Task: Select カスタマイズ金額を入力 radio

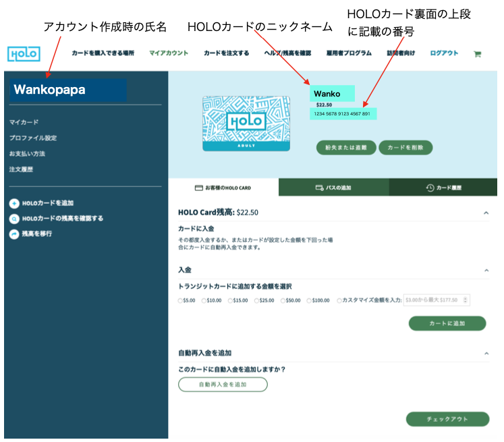Action: [339, 300]
